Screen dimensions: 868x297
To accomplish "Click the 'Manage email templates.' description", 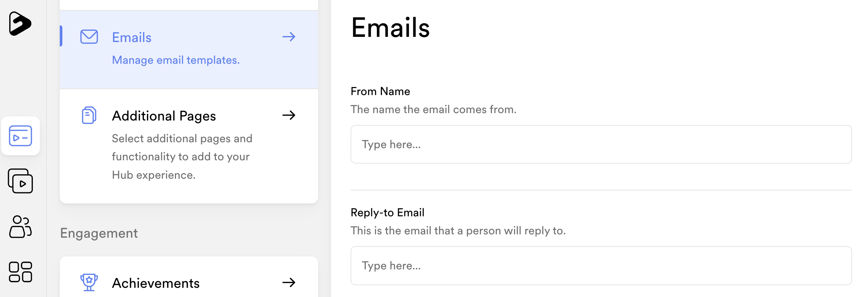I will coord(176,60).
